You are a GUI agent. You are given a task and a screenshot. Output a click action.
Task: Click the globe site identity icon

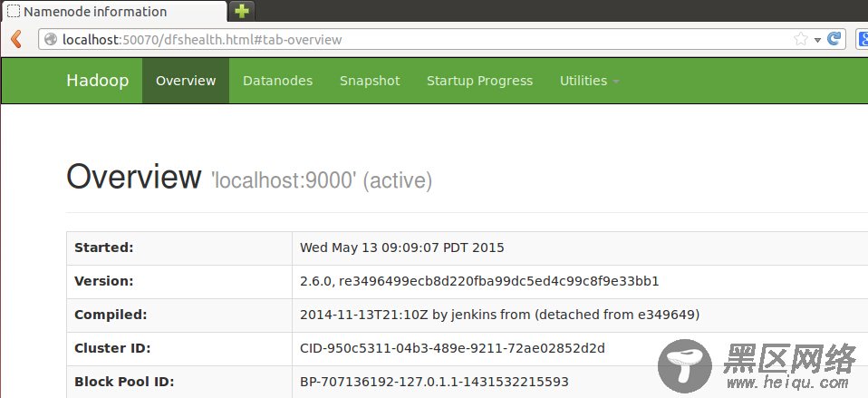[x=51, y=39]
